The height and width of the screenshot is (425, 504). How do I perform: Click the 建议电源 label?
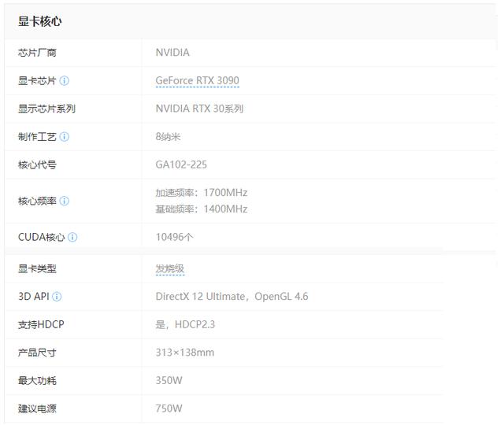coord(37,408)
